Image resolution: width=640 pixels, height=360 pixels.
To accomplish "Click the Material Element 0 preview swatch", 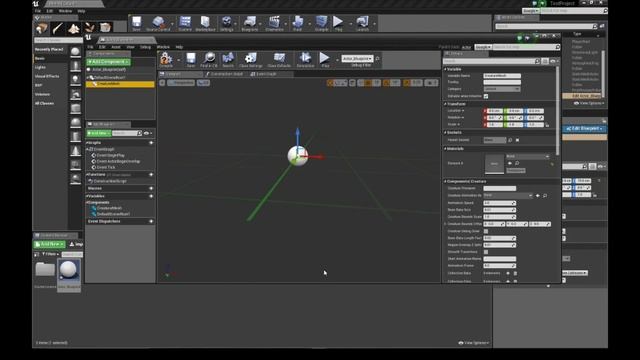I will pos(494,164).
